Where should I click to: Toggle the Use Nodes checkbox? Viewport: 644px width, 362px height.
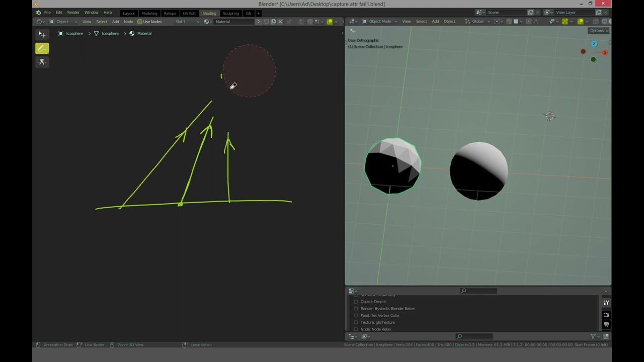140,22
